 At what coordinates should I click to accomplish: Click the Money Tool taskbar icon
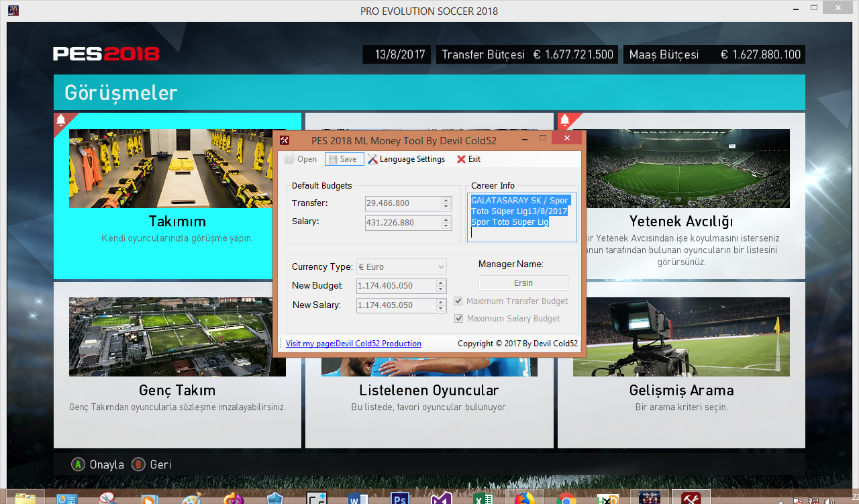point(691,498)
